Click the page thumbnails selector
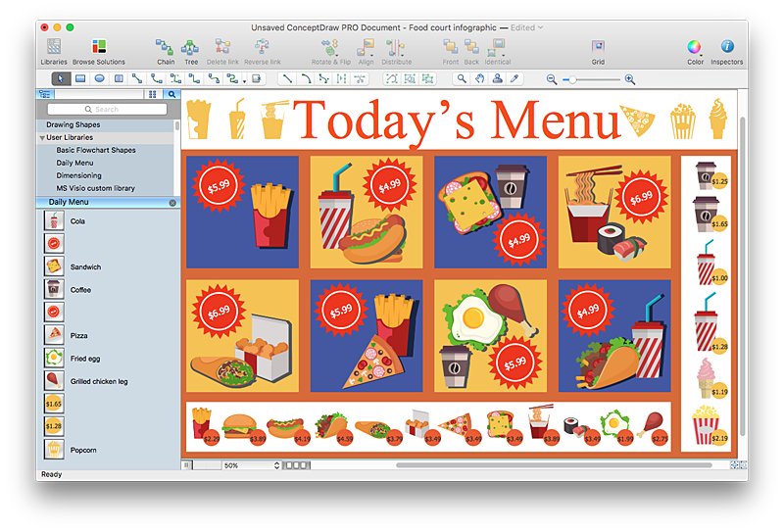The height and width of the screenshot is (532, 784). click(x=297, y=465)
